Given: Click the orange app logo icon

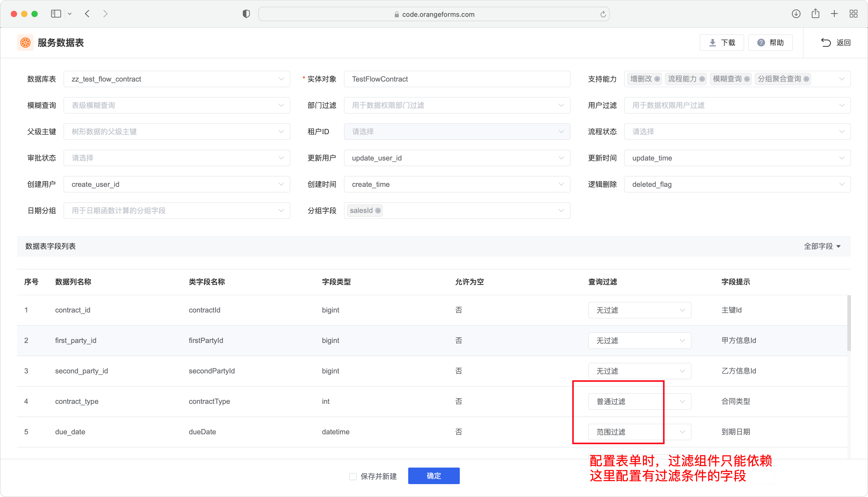Looking at the screenshot, I should click(x=25, y=43).
